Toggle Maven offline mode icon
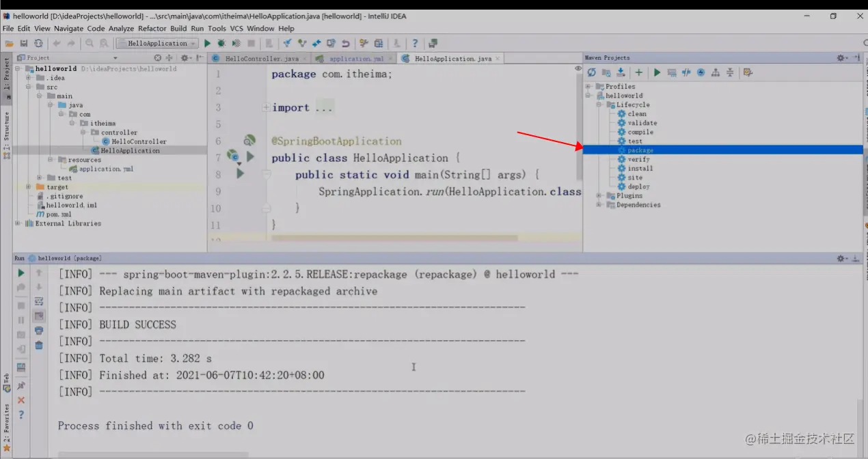This screenshot has width=868, height=459. [686, 72]
